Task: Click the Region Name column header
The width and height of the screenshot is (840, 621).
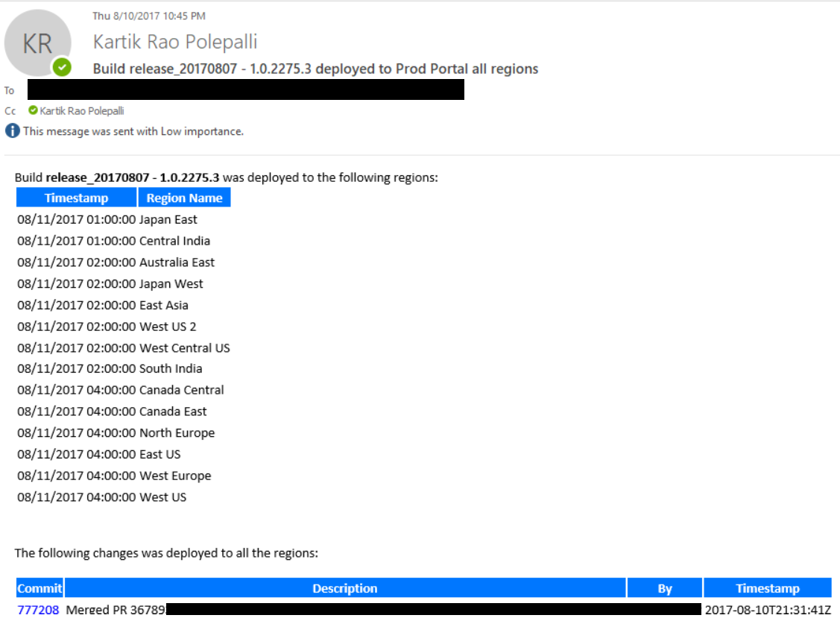Action: click(184, 198)
